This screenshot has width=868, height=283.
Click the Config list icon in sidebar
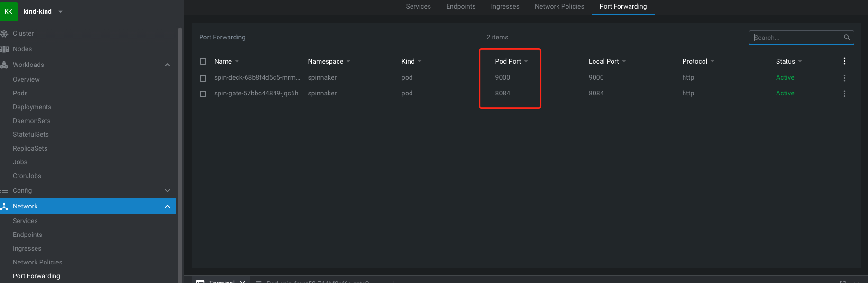(4, 190)
